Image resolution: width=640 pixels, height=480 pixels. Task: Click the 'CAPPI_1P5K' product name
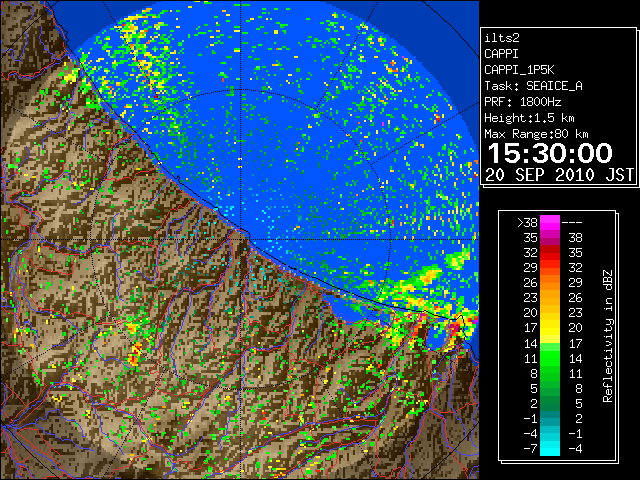tap(519, 70)
